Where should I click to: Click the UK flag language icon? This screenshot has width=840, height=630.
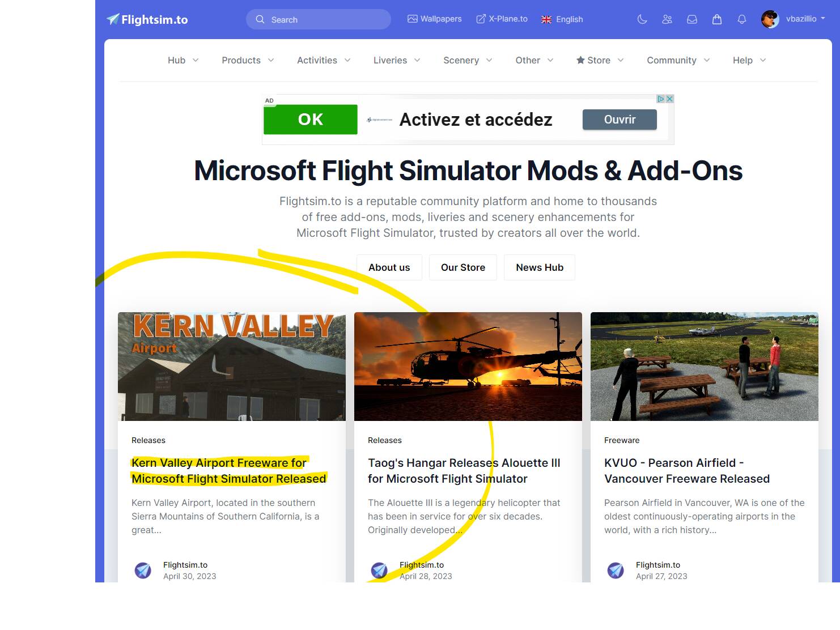(546, 19)
